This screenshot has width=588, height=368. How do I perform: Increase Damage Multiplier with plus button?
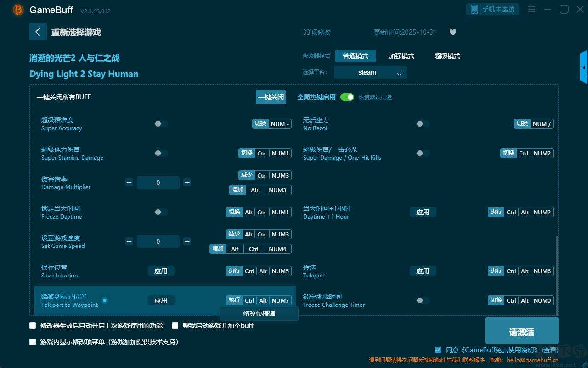click(187, 183)
